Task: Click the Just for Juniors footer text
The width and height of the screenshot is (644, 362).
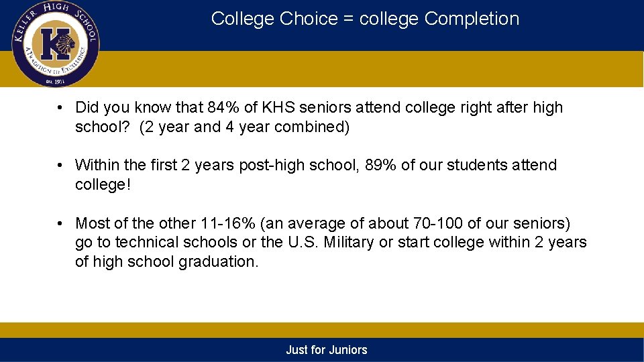Action: point(327,350)
